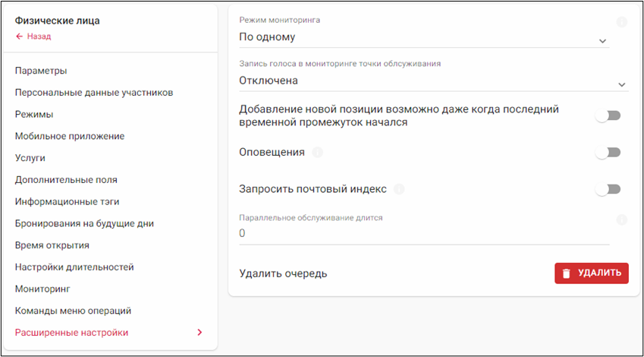Viewport: 644px width, 357px height.
Task: Enable Запросить почтовый индекс switch
Action: coord(608,189)
